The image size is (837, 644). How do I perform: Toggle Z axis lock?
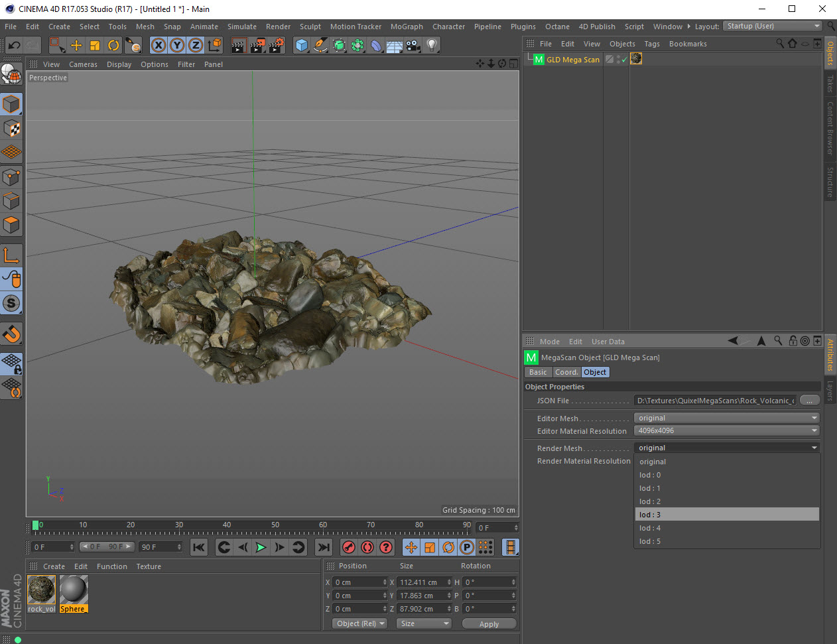click(196, 45)
